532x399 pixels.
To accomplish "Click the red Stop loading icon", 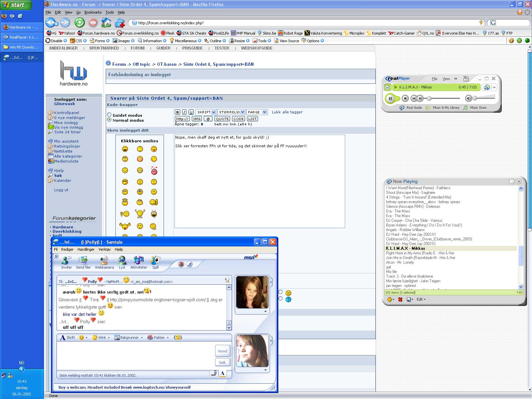I will 93,23.
